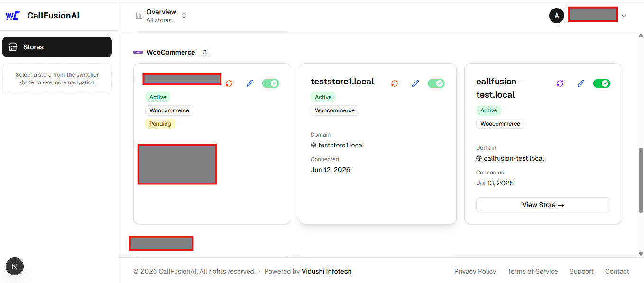Open the Stores sidebar item
Screen dimensions: 644x283
pos(57,47)
